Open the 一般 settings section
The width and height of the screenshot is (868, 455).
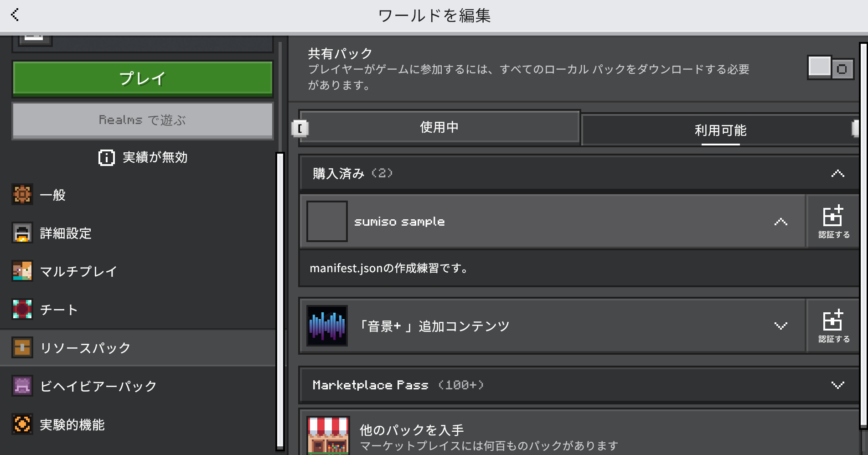point(22,195)
